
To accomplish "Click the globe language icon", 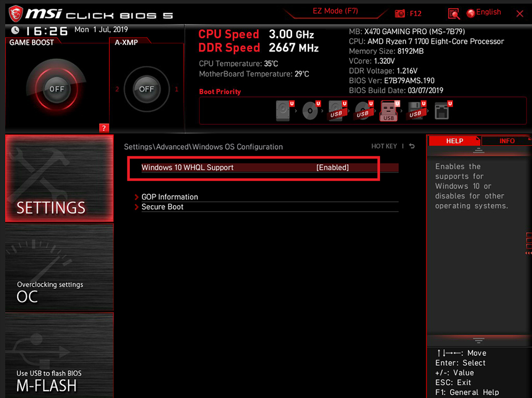I will [470, 13].
